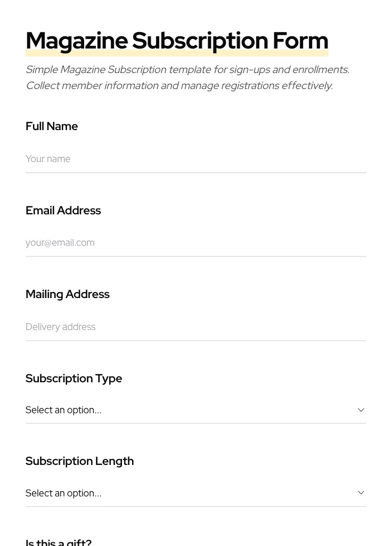Select the Full Name field label
Image resolution: width=392 pixels, height=546 pixels.
click(x=52, y=126)
